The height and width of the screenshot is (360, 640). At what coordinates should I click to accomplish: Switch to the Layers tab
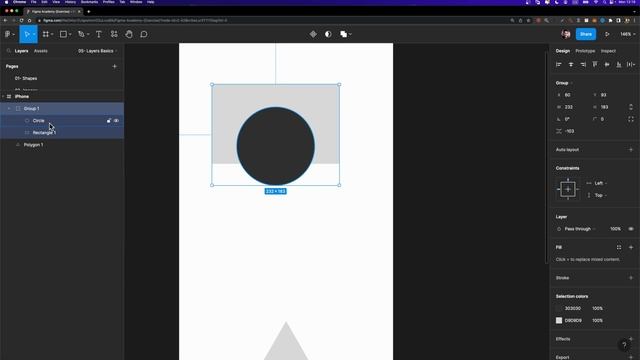[x=21, y=51]
